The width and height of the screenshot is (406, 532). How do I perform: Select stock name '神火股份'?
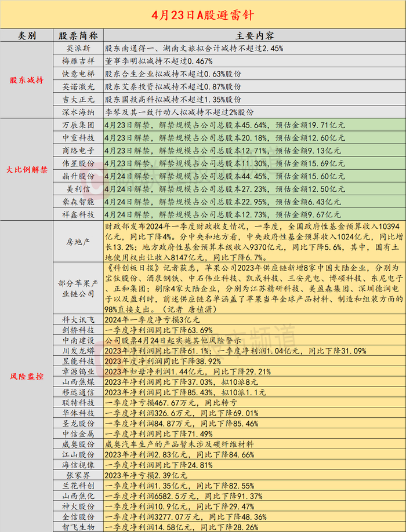tap(78, 507)
